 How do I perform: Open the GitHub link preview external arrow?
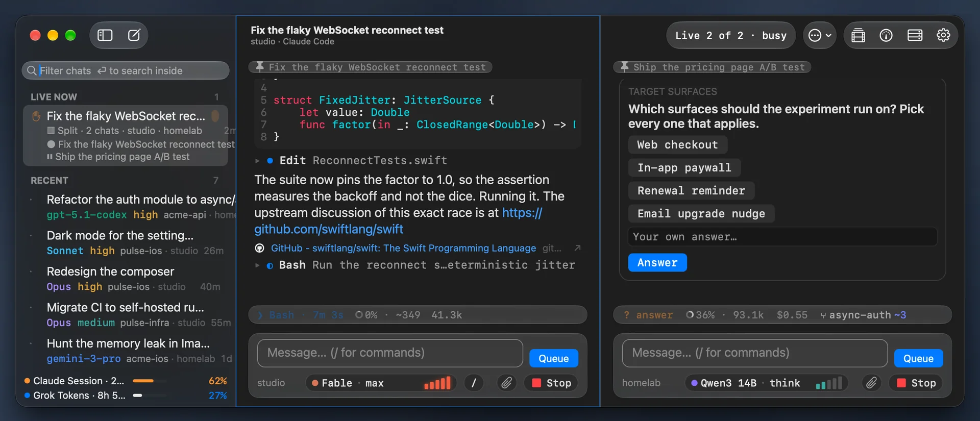pyautogui.click(x=577, y=248)
